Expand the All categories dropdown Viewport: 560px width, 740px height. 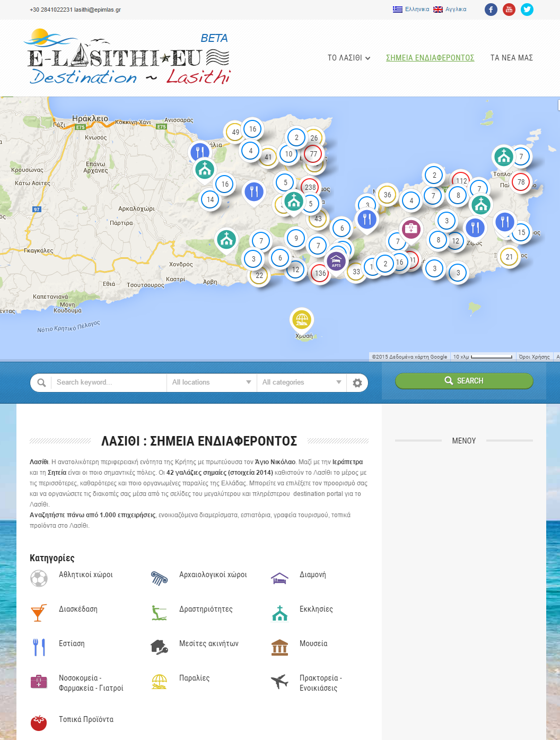pyautogui.click(x=301, y=382)
